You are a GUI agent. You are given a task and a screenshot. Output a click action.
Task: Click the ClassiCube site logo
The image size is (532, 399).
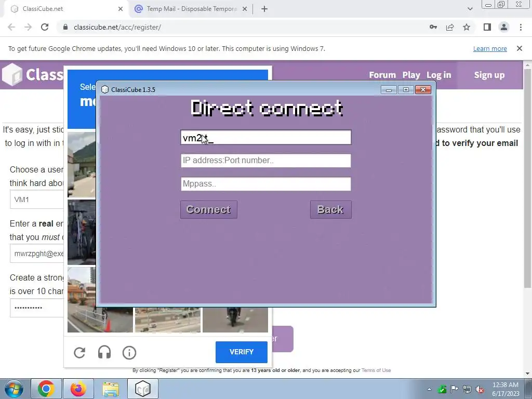pyautogui.click(x=33, y=74)
